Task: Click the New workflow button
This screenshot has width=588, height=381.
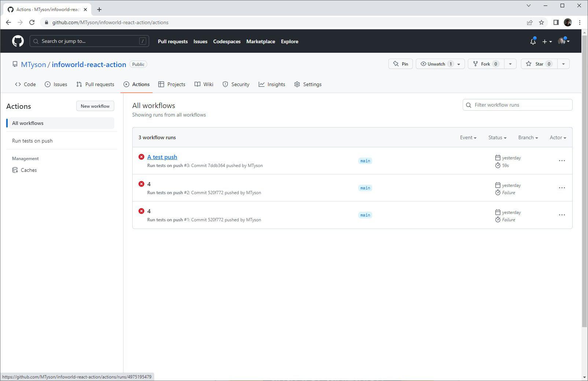Action: click(x=95, y=106)
